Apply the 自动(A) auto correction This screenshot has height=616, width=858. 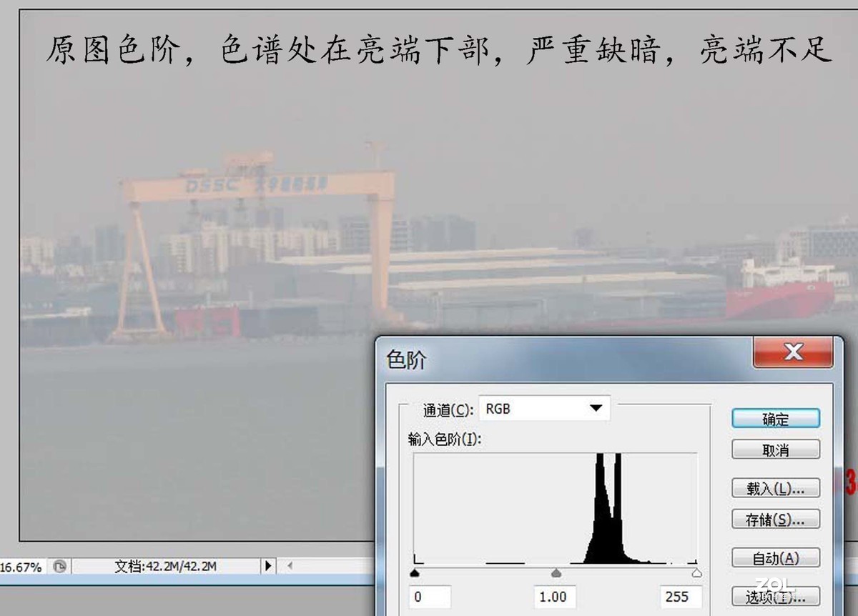click(x=775, y=558)
